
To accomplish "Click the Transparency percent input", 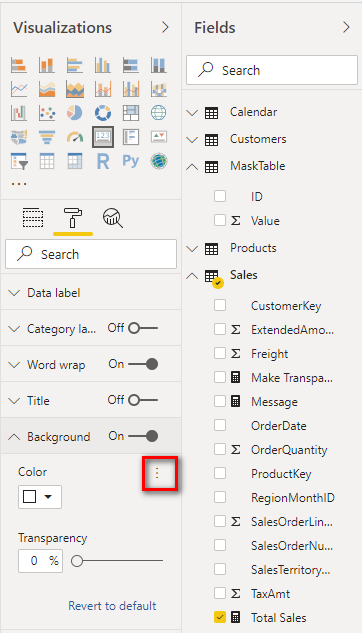I will click(40, 561).
